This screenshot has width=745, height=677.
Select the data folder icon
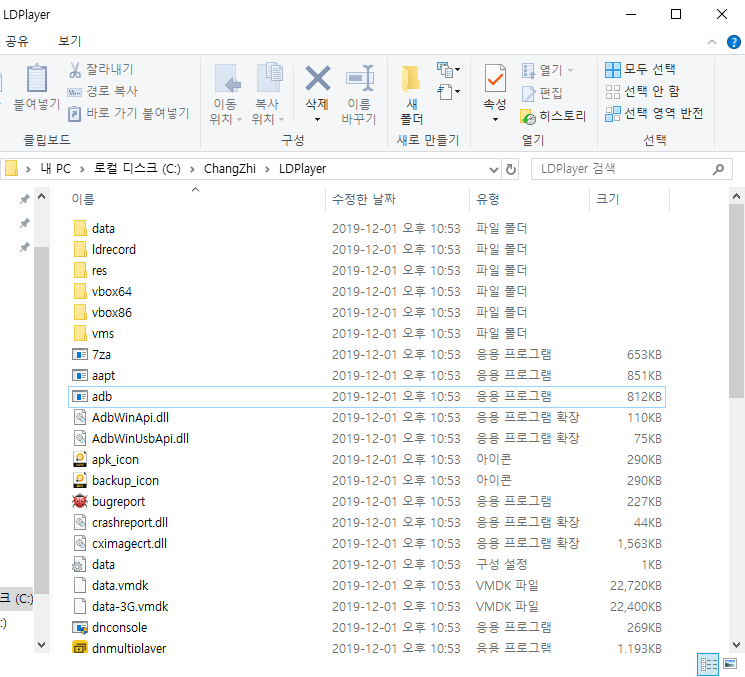point(80,228)
